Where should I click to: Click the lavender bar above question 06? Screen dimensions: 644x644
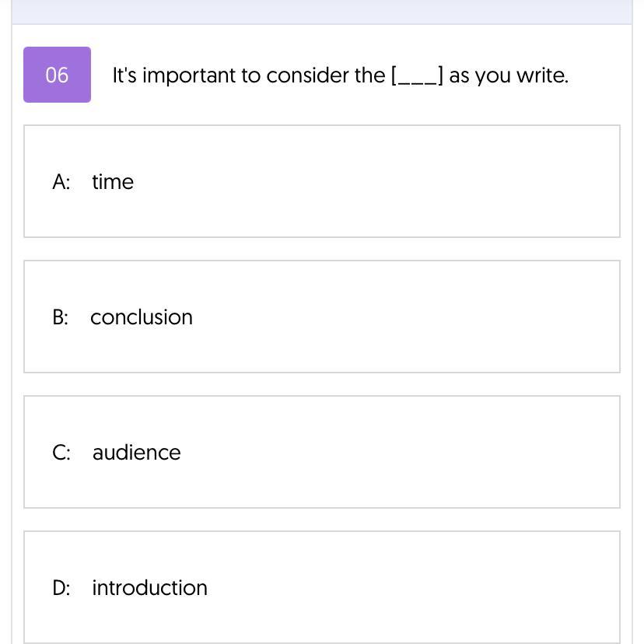[322, 12]
